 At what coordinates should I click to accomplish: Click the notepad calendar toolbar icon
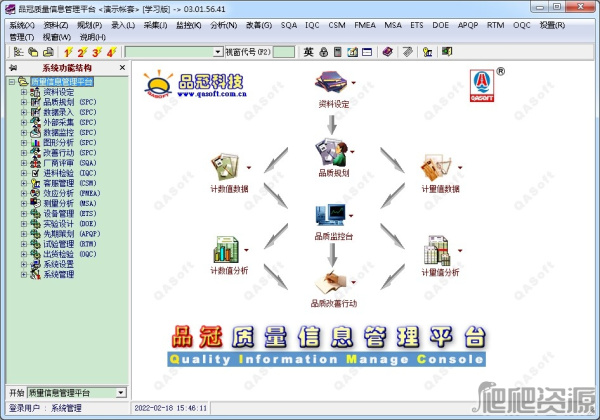352,52
